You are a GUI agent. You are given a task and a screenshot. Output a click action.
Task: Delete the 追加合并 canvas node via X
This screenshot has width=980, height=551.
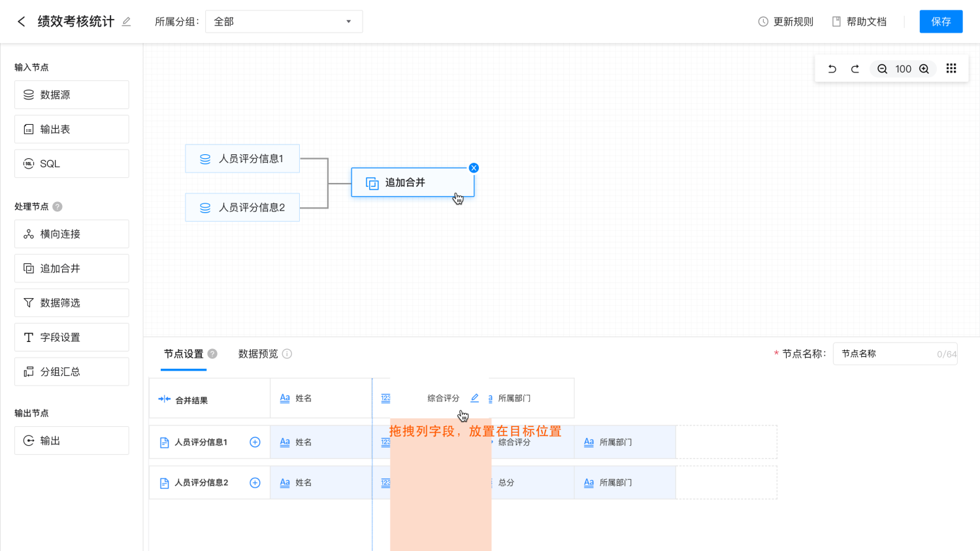(474, 168)
